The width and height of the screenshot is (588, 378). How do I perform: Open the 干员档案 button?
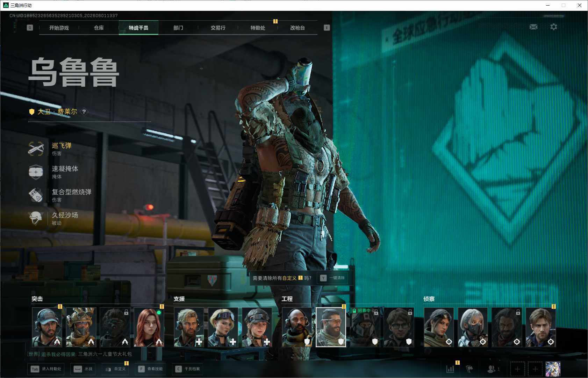tap(188, 369)
